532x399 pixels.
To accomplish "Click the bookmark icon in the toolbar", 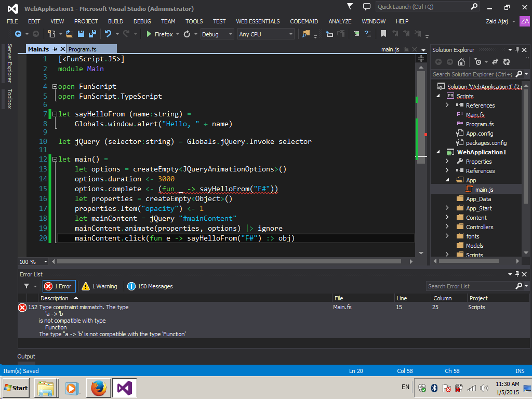I will (383, 34).
